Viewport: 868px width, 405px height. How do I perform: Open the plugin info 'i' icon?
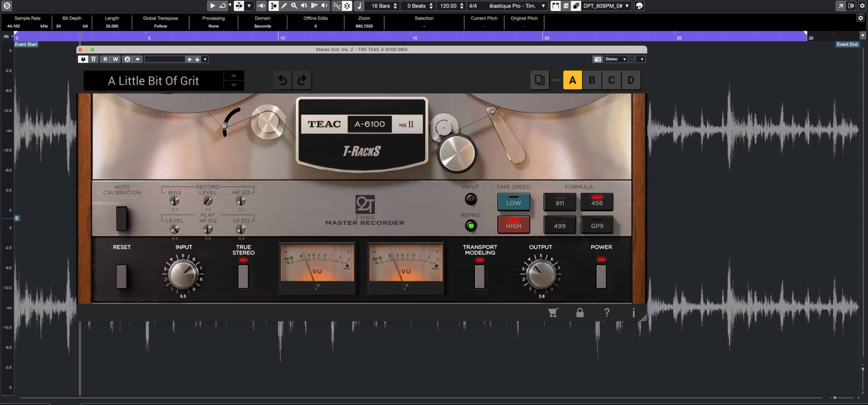(633, 312)
